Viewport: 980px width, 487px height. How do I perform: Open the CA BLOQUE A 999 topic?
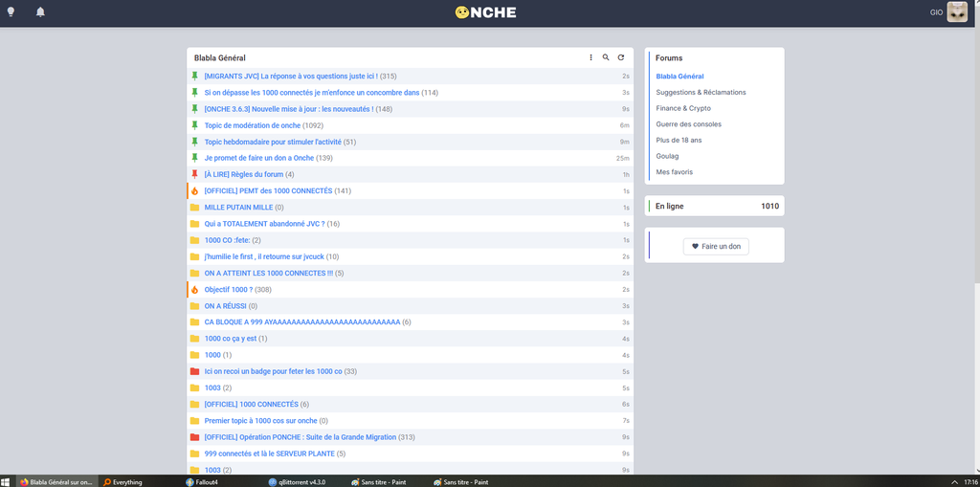301,322
